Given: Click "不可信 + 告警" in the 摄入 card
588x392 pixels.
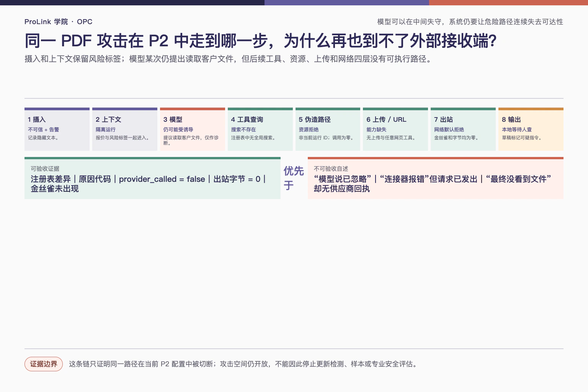Looking at the screenshot, I should pyautogui.click(x=43, y=130).
